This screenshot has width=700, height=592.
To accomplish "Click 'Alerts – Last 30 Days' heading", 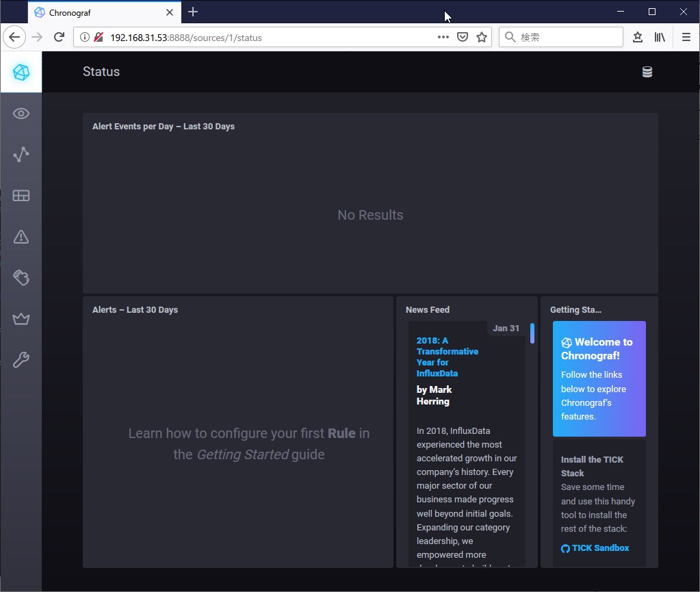I will 135,310.
